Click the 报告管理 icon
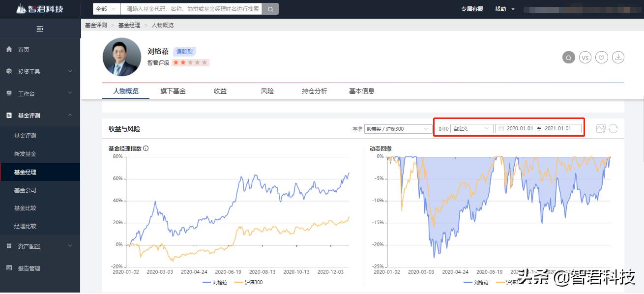The height and width of the screenshot is (294, 644). [9, 268]
